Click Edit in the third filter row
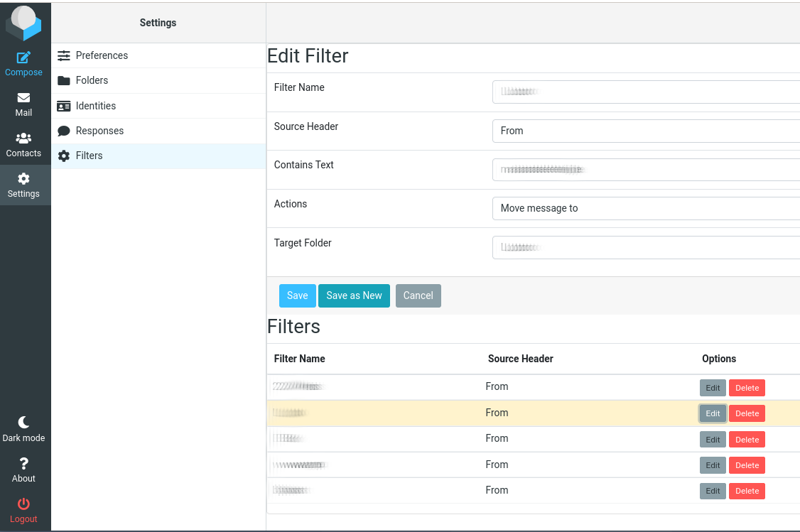This screenshot has height=532, width=800. coord(713,440)
